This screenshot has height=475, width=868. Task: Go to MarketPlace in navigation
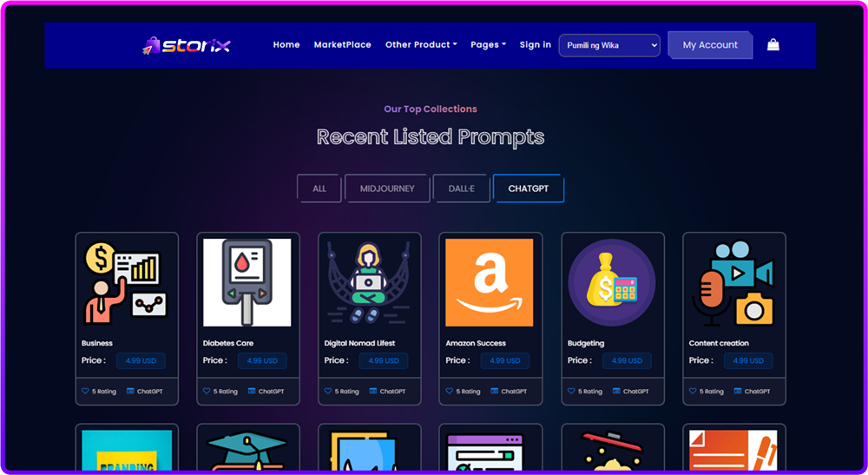point(343,45)
